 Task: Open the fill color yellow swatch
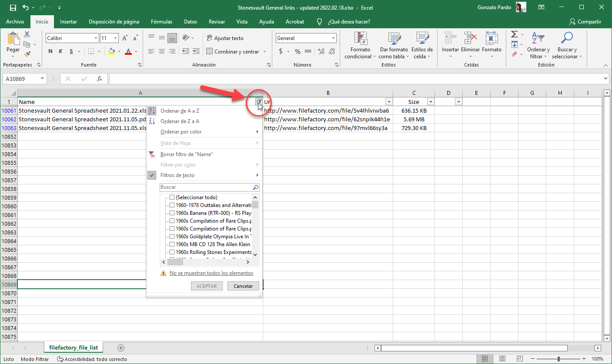click(x=111, y=51)
